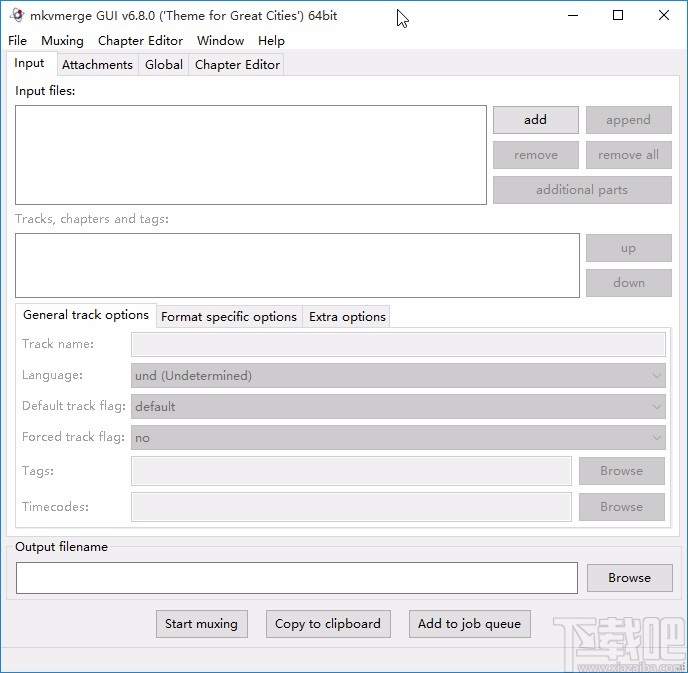Close the mkvmerge GUI window
Viewport: 688px width, 673px height.
[x=664, y=15]
